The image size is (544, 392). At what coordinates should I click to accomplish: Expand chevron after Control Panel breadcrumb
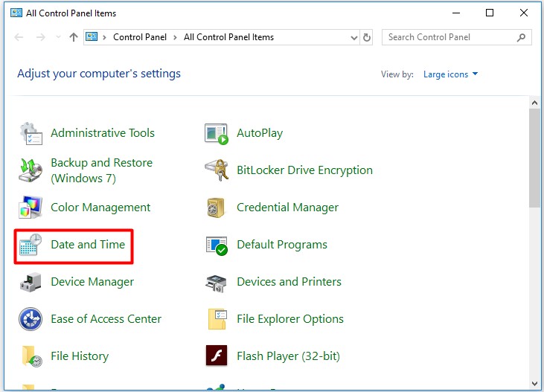[175, 37]
